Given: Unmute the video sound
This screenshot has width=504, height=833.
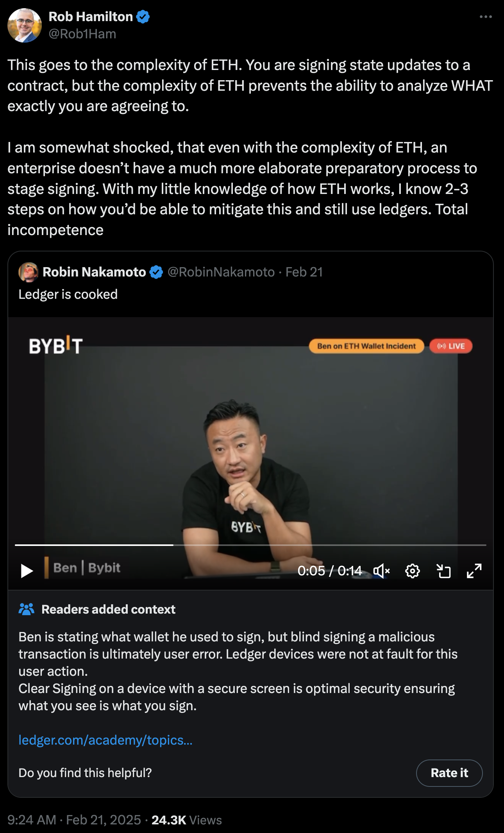Looking at the screenshot, I should (381, 571).
